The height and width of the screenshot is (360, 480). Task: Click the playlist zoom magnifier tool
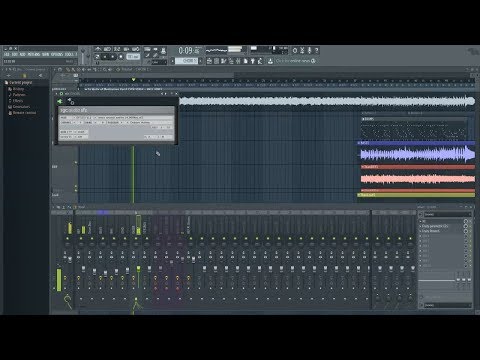(x=105, y=70)
